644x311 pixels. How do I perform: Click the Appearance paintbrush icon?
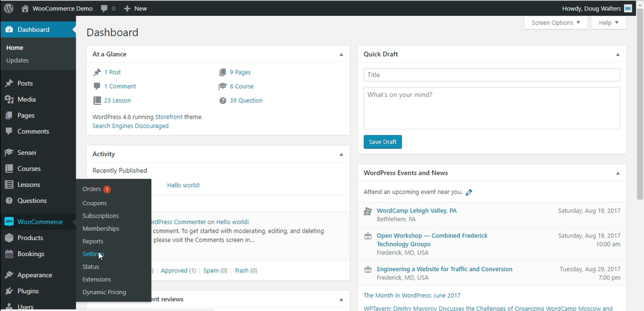[x=9, y=275]
